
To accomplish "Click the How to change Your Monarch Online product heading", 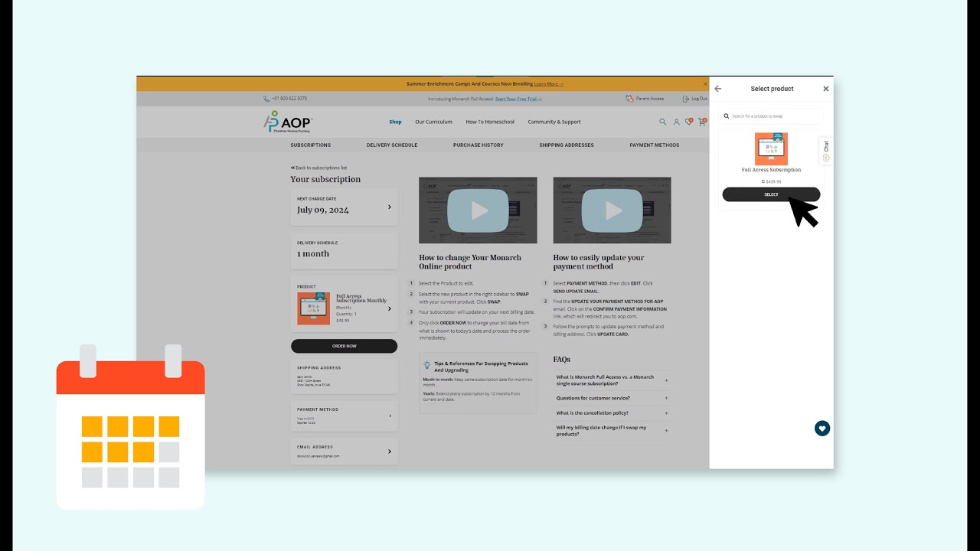I will click(470, 262).
